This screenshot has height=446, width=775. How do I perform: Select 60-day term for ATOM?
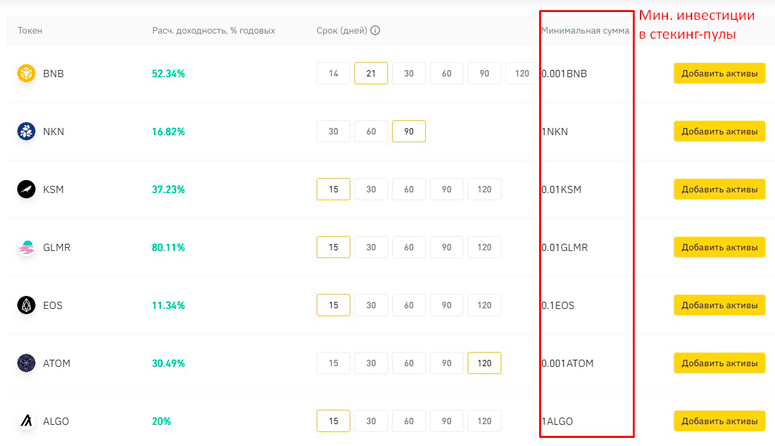[409, 363]
